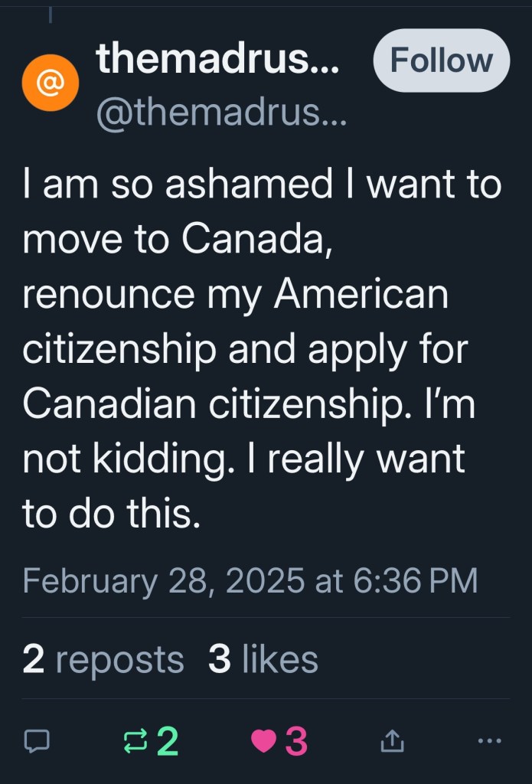Click the @themadrus… handle

tap(220, 114)
